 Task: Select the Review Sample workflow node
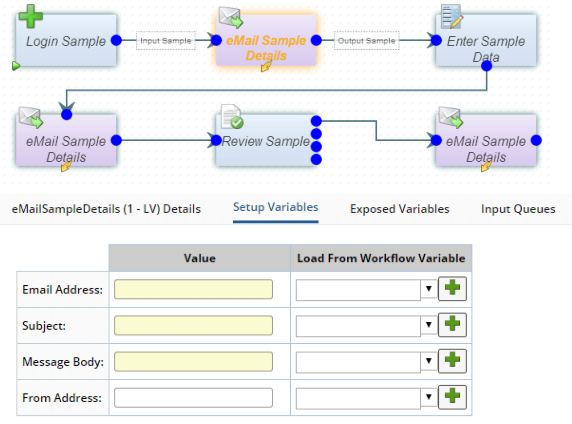click(x=266, y=141)
